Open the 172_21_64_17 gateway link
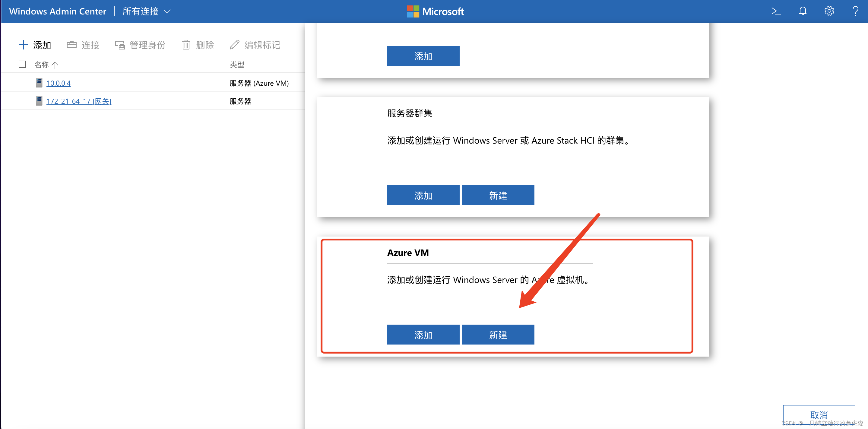This screenshot has width=868, height=429. coord(78,101)
